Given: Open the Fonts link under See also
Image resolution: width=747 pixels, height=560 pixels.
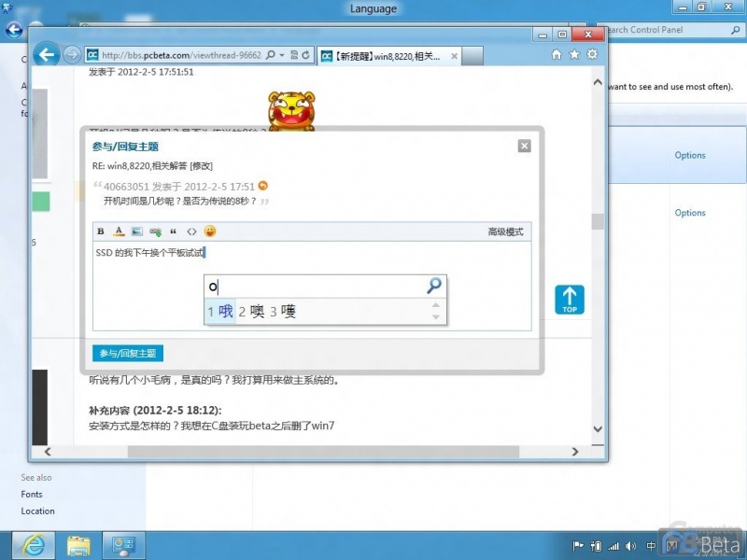Looking at the screenshot, I should (x=32, y=495).
